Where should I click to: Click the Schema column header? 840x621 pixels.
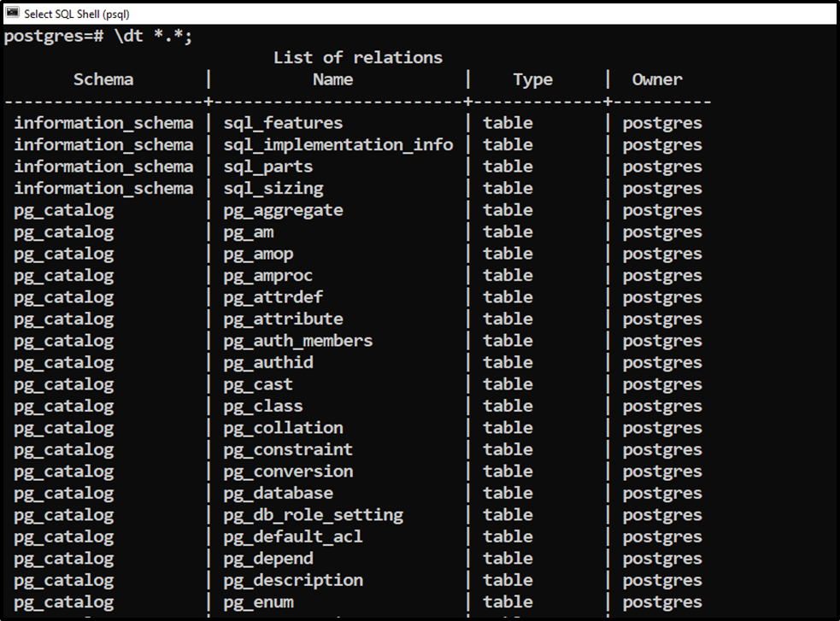click(x=103, y=79)
